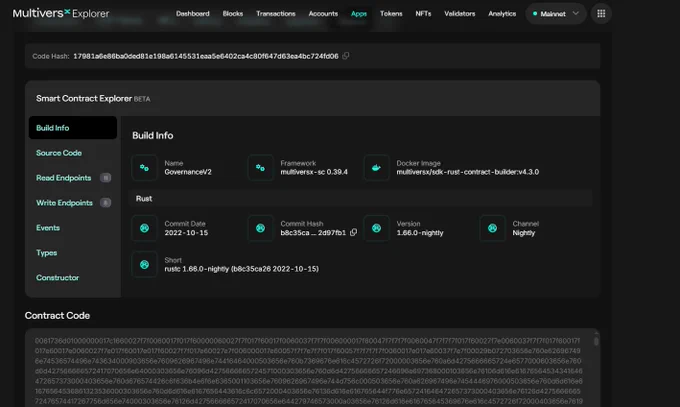Viewport: 680px width, 407px height.
Task: Click the Contract Code heading
Action: tap(57, 315)
